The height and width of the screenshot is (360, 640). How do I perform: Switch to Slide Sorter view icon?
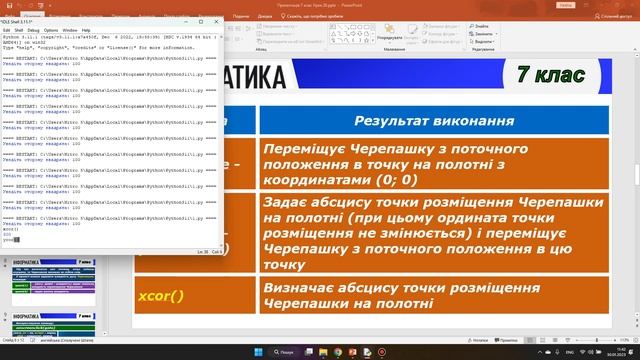point(542,340)
